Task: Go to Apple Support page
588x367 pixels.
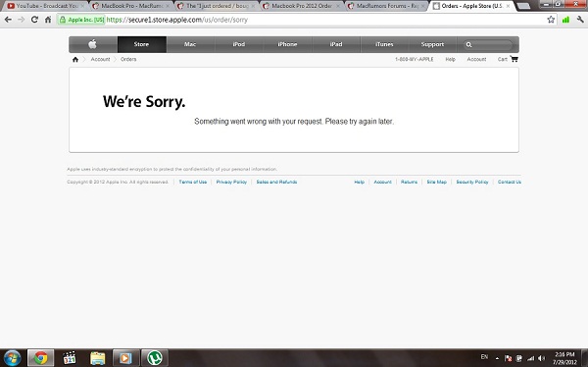Action: (432, 44)
